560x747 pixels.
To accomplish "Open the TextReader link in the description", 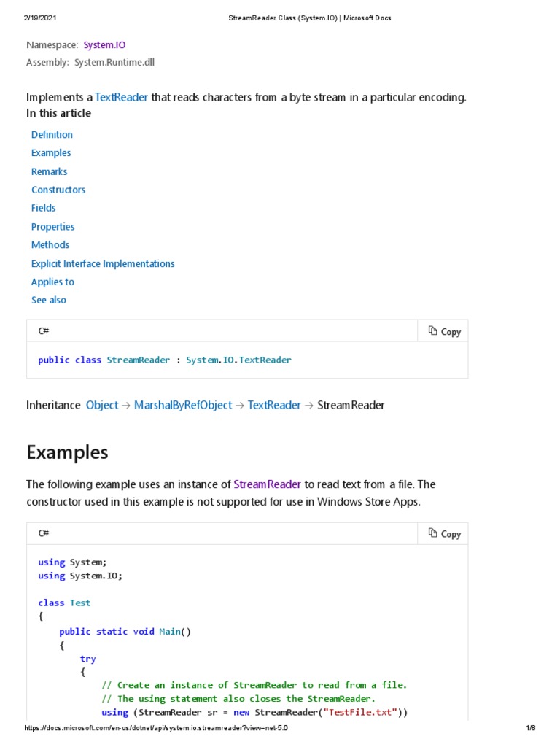I will [122, 97].
